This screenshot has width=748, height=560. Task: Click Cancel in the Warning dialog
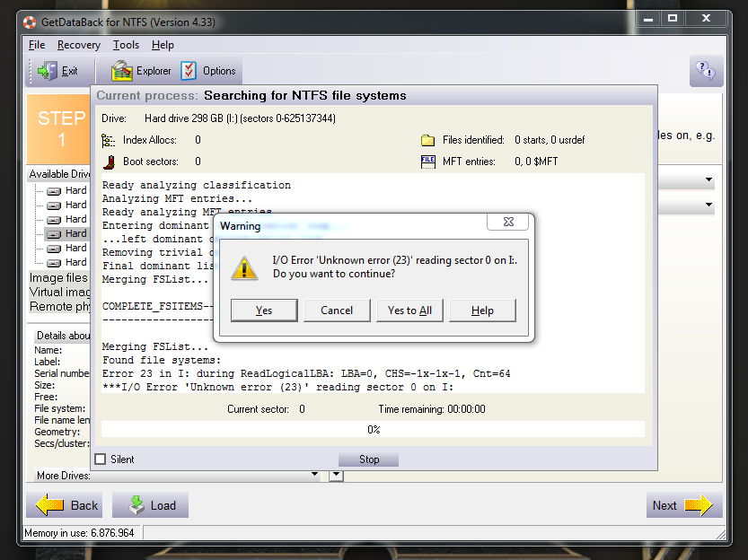337,311
